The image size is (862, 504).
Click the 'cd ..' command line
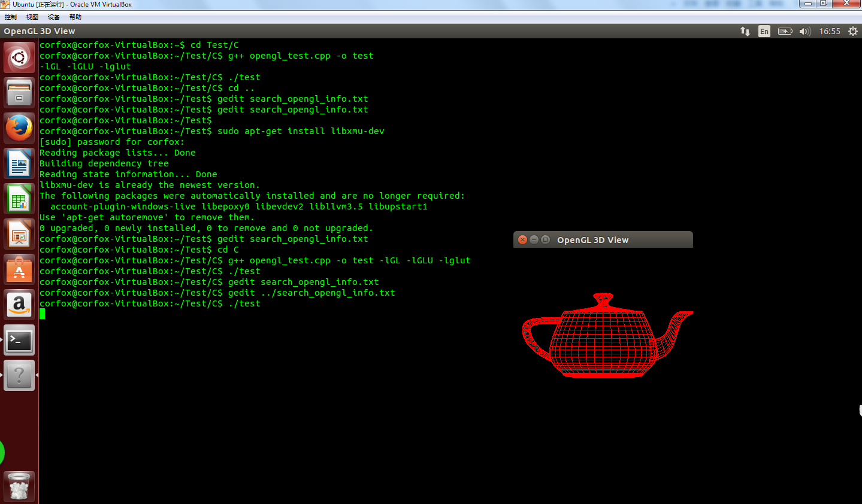[147, 88]
